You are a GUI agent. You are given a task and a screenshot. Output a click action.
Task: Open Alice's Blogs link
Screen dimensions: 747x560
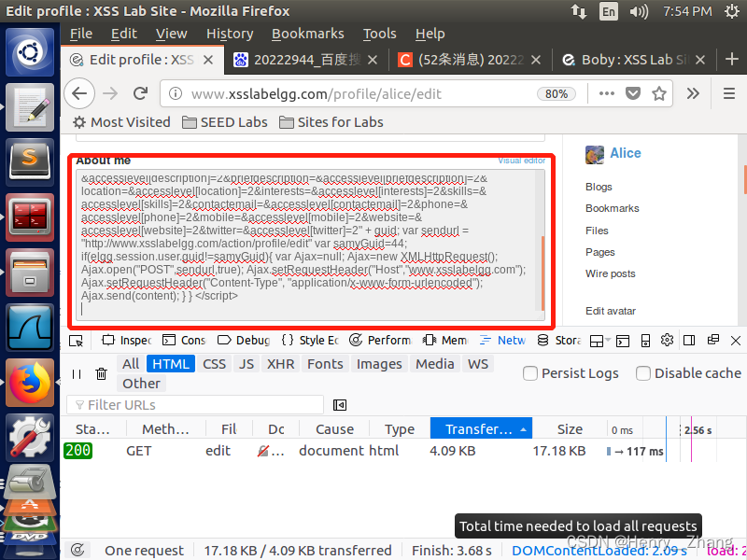point(599,187)
